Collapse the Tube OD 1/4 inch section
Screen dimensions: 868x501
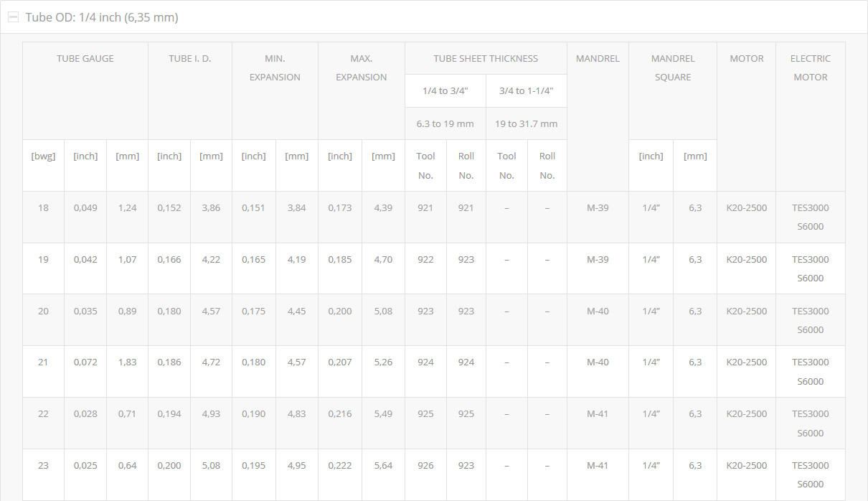(433, 17)
